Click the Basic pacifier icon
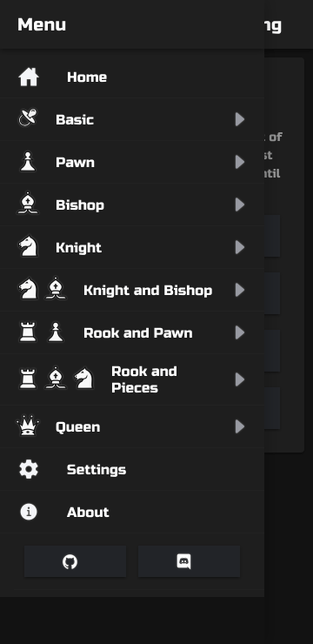Image resolution: width=313 pixels, height=644 pixels. point(28,117)
